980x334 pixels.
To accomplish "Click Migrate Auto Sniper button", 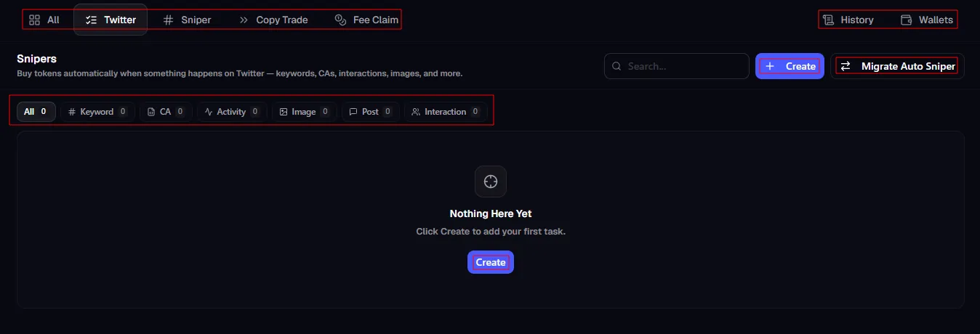I will (897, 66).
